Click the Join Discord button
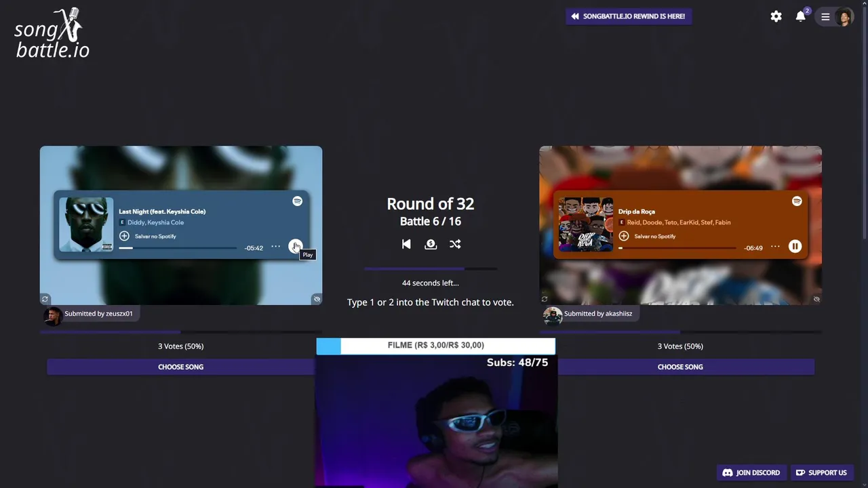Viewport: 868px width, 488px height. coord(751,472)
